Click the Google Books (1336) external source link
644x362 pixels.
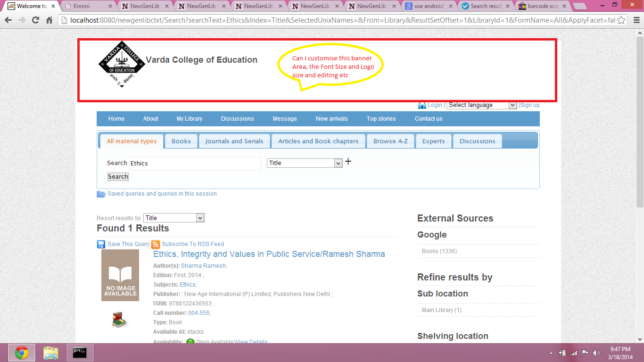439,251
